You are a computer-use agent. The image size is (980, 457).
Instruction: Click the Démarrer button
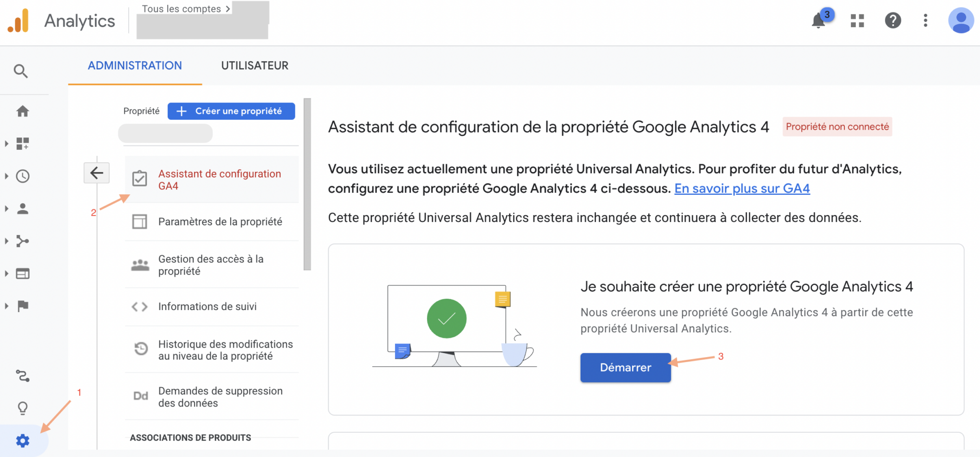[x=625, y=367]
